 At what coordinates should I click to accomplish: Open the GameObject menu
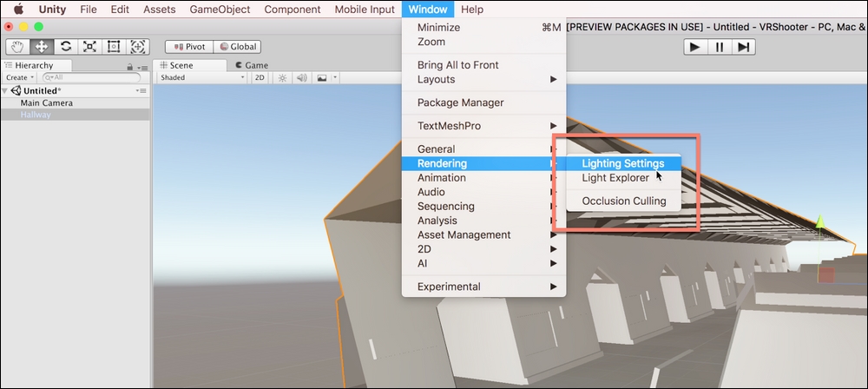click(220, 10)
